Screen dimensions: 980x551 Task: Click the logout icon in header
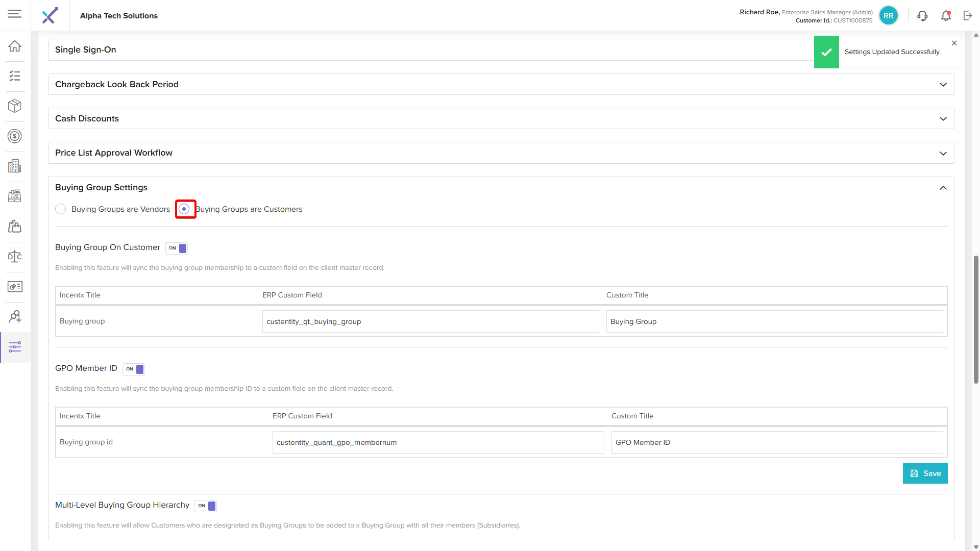point(968,16)
